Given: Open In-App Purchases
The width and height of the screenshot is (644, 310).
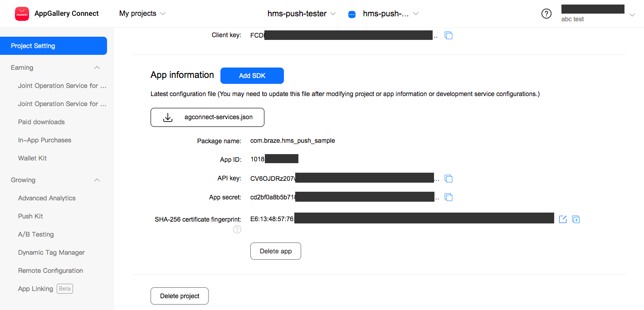Looking at the screenshot, I should pos(45,140).
